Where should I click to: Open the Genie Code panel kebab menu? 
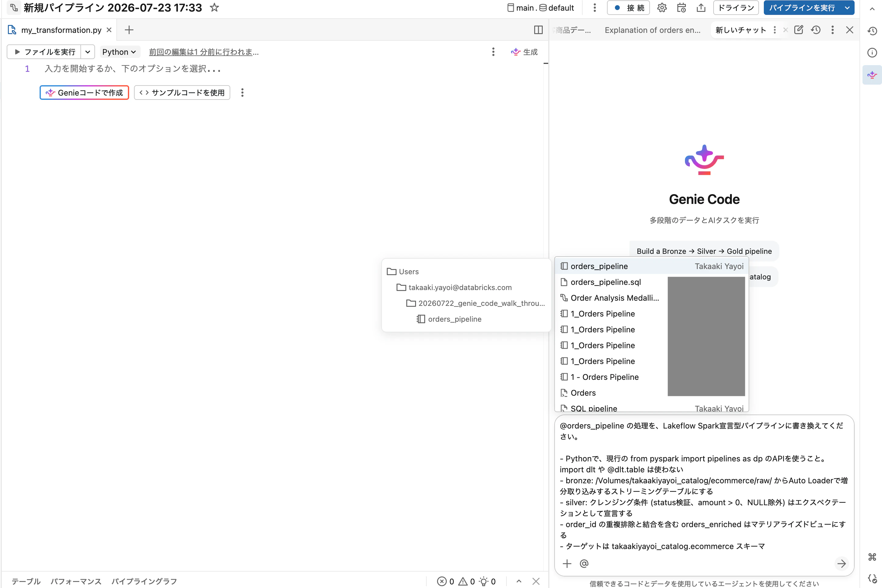coord(832,30)
